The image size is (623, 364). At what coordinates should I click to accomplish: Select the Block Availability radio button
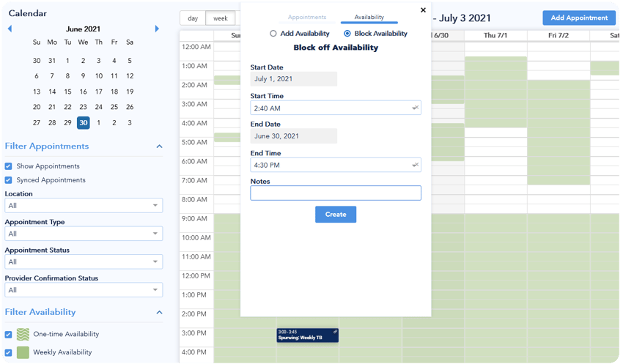click(347, 34)
